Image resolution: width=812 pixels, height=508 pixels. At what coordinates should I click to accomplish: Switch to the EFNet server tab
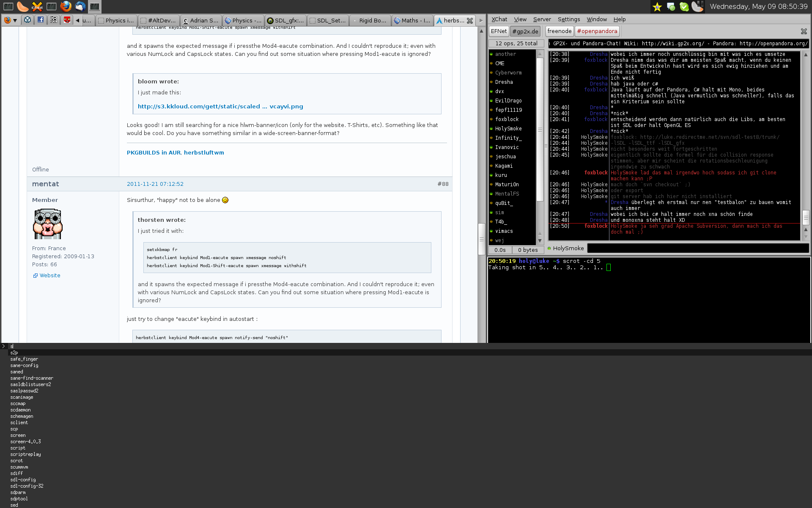[499, 31]
